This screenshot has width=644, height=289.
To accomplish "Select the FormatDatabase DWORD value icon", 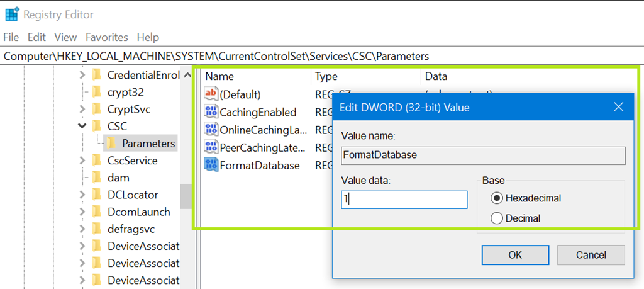I will coord(211,166).
